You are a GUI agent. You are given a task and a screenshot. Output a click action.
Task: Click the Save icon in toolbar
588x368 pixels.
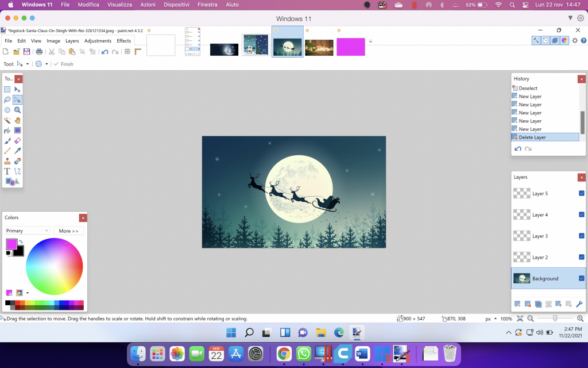pos(26,52)
